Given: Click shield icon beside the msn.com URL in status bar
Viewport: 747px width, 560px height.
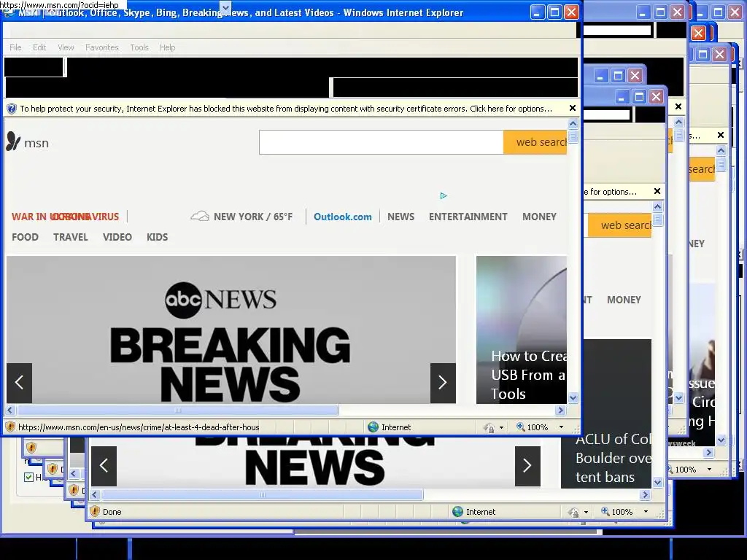Looking at the screenshot, I should pyautogui.click(x=10, y=427).
